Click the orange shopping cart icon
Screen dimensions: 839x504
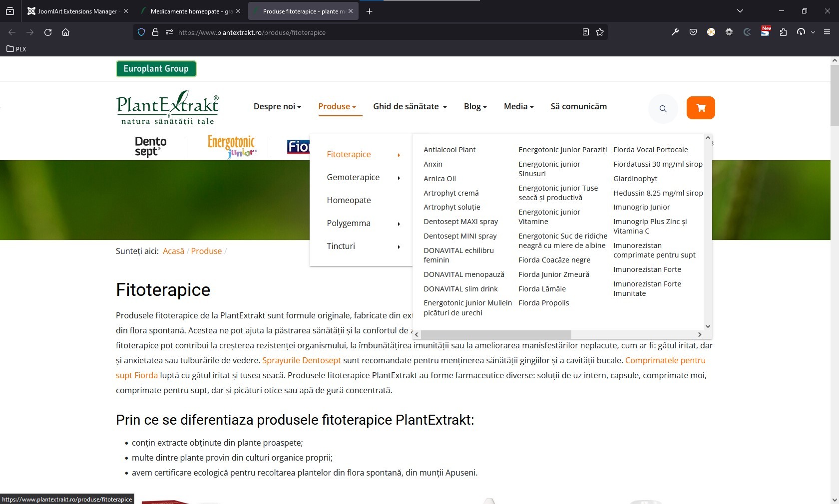701,108
